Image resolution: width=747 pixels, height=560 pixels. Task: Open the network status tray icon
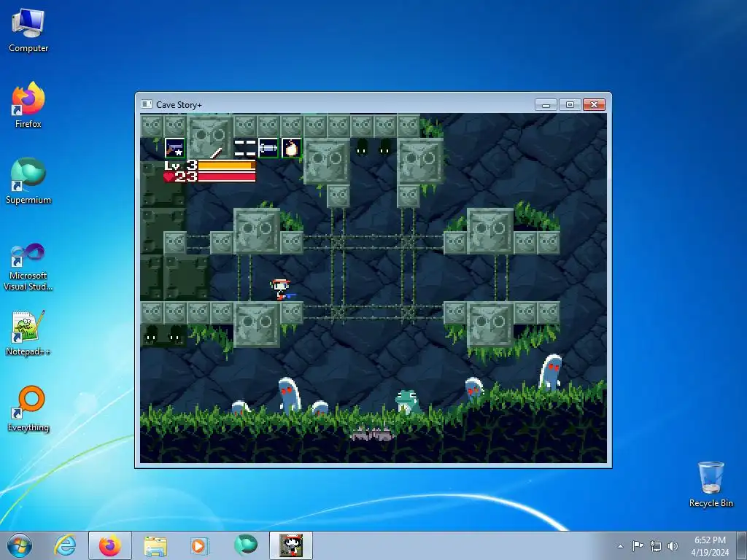coord(656,546)
